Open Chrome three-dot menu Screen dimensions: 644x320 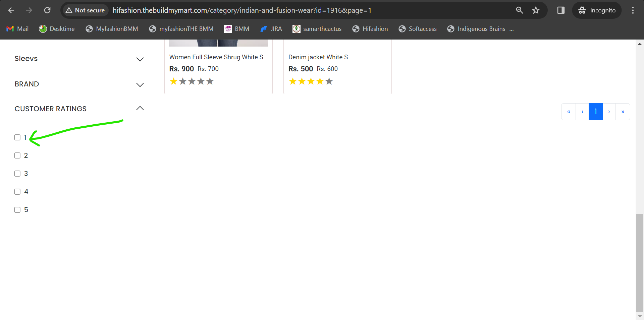pos(633,10)
